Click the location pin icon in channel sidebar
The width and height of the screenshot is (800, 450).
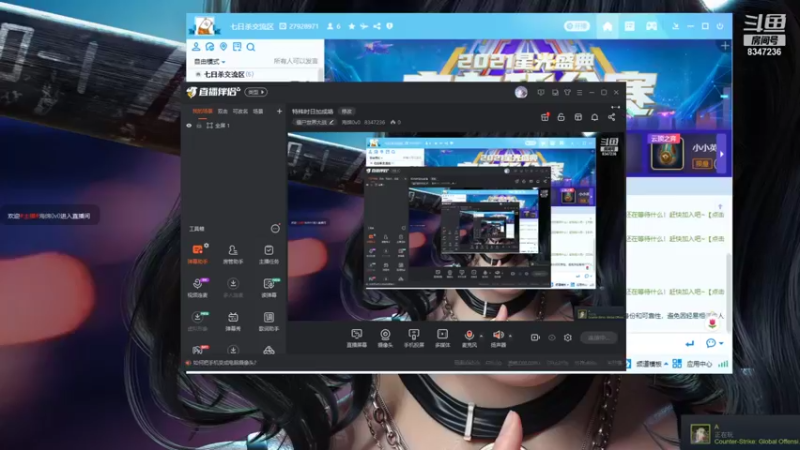(223, 47)
